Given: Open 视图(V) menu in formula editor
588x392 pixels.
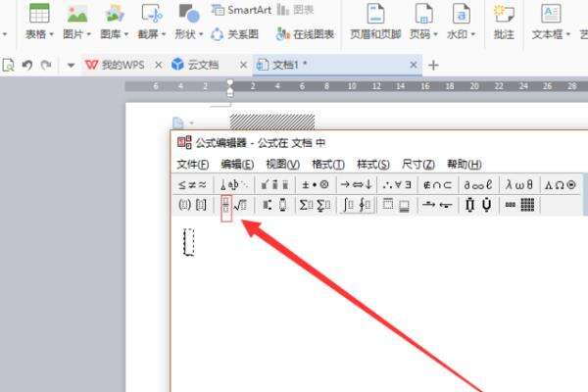Looking at the screenshot, I should tap(283, 165).
